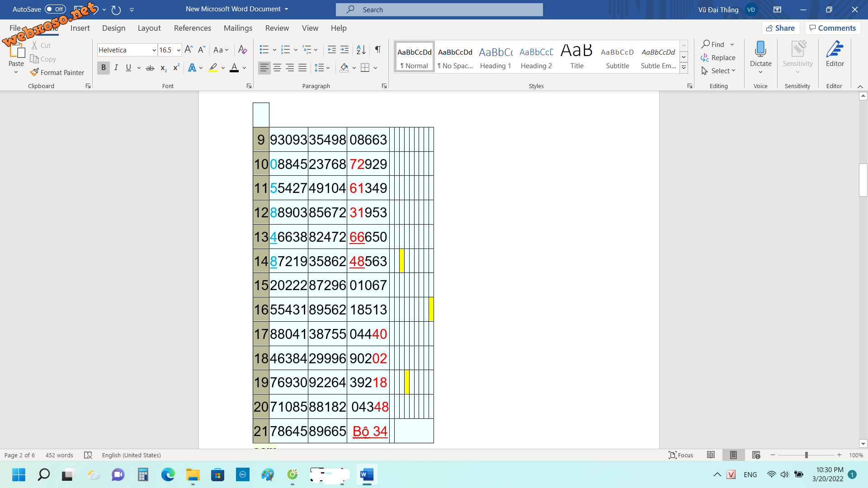The image size is (868, 488).
Task: Open the References tab
Action: click(x=193, y=28)
